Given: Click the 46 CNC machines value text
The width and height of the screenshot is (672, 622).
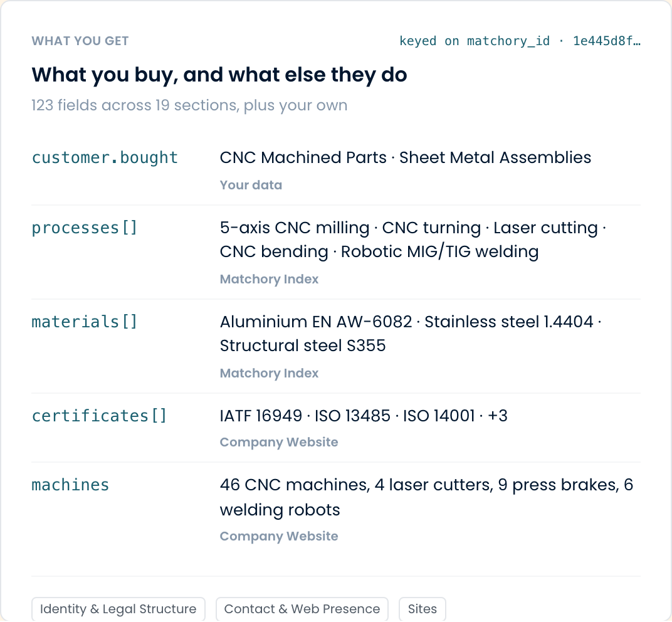Looking at the screenshot, I should 426,497.
